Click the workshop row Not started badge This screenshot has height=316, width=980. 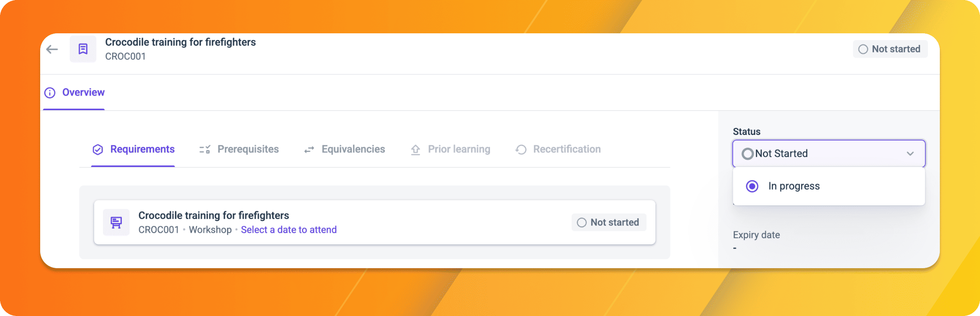609,222
